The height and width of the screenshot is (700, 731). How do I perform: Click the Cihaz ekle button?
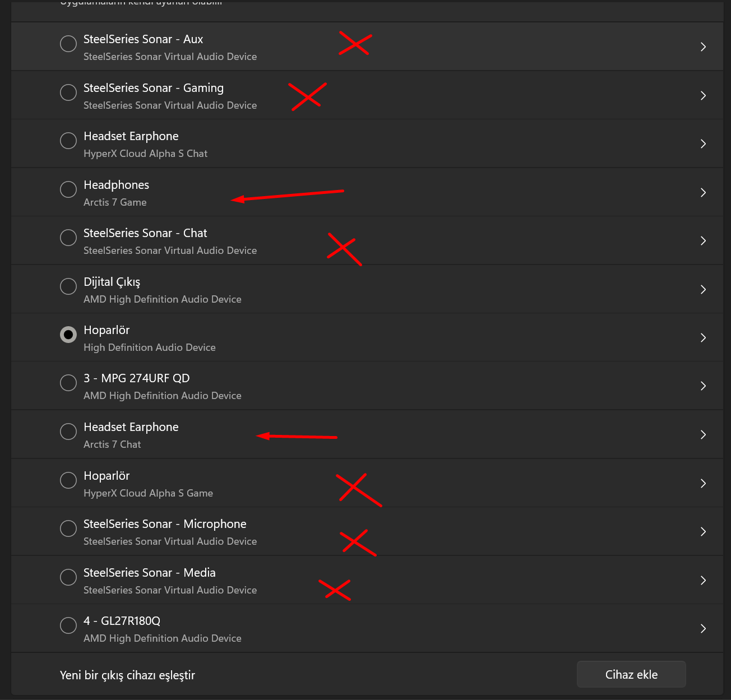tap(631, 675)
